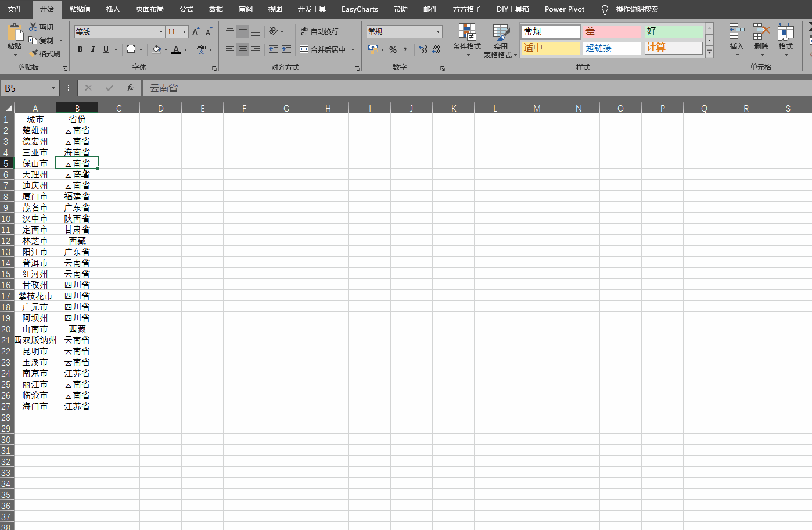Increase font size with large A icon
Image resolution: width=812 pixels, height=530 pixels.
tap(196, 31)
